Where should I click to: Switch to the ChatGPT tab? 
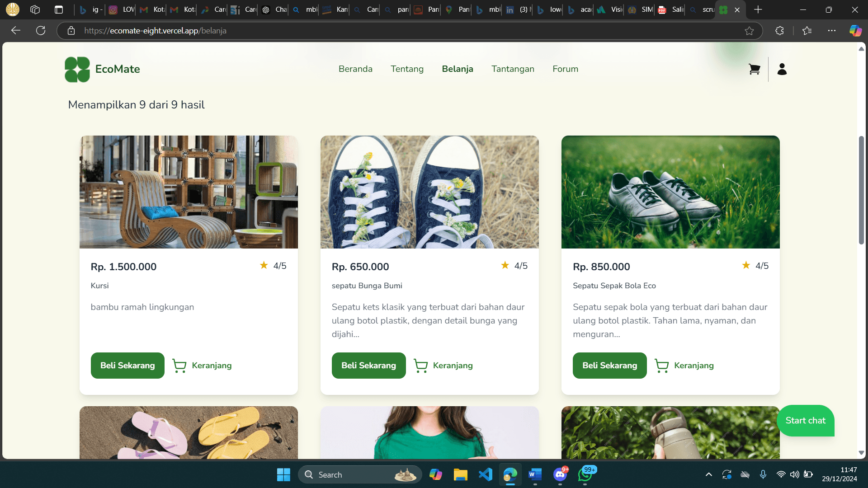[274, 9]
